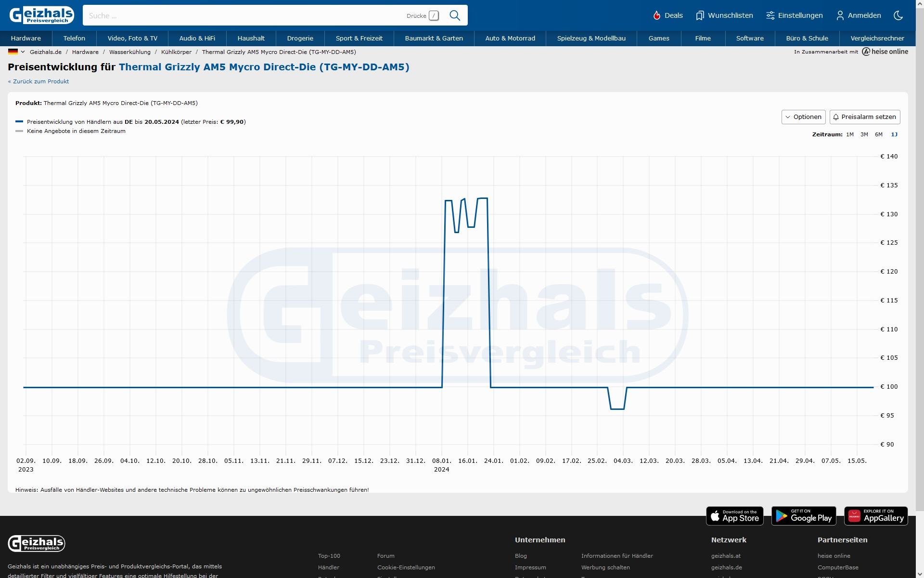Click Preisalarm setzen button
The width and height of the screenshot is (924, 578).
pos(864,117)
